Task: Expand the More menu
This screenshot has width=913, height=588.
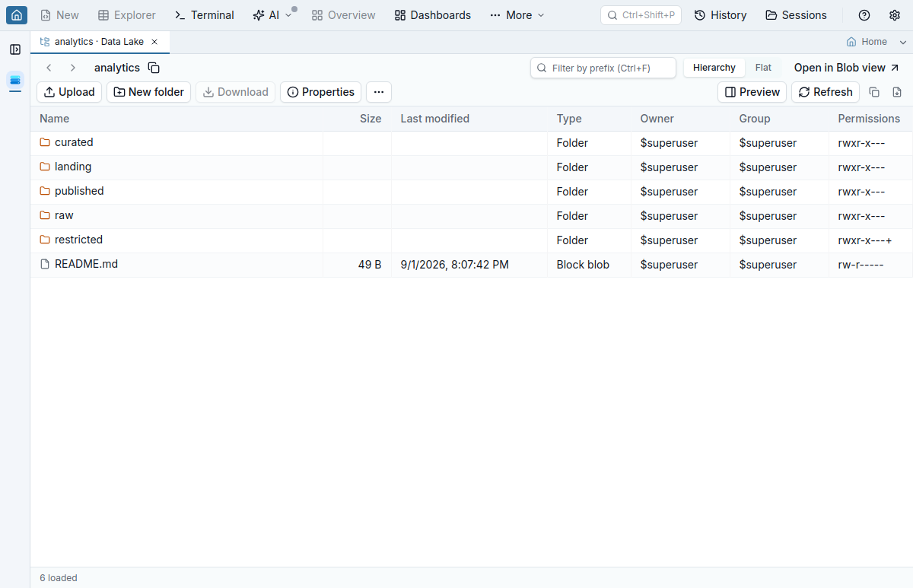Action: (517, 15)
